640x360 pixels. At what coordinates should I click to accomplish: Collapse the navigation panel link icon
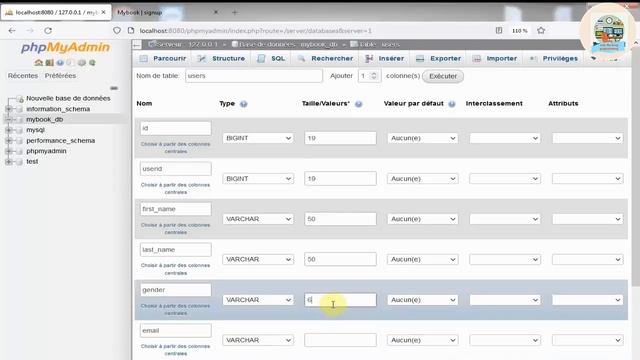point(114,88)
